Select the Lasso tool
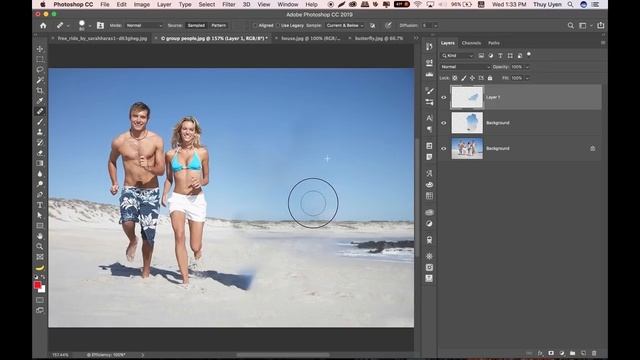The width and height of the screenshot is (640, 360). click(40, 70)
